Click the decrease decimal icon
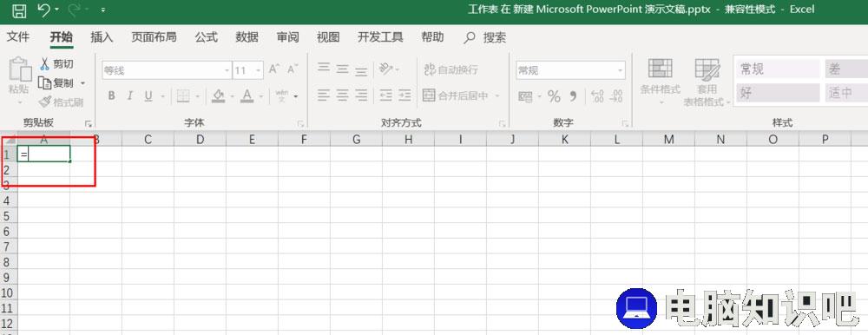The height and width of the screenshot is (335, 868). pos(616,96)
